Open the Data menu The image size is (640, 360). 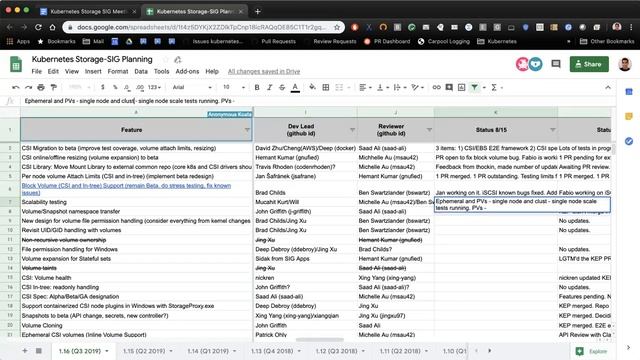coord(141,71)
